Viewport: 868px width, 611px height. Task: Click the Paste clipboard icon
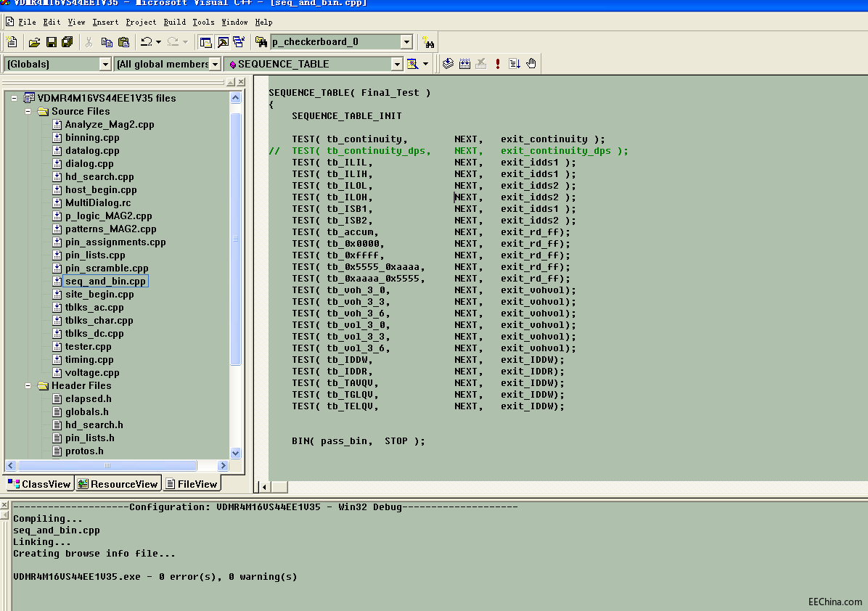click(x=123, y=42)
